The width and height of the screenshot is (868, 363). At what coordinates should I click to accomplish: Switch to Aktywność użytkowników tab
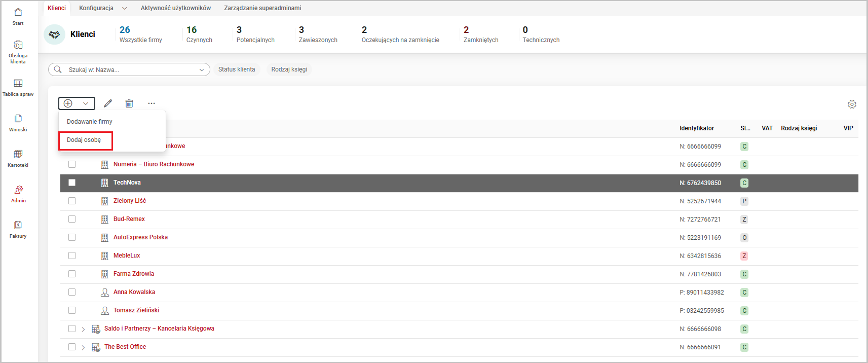(175, 8)
